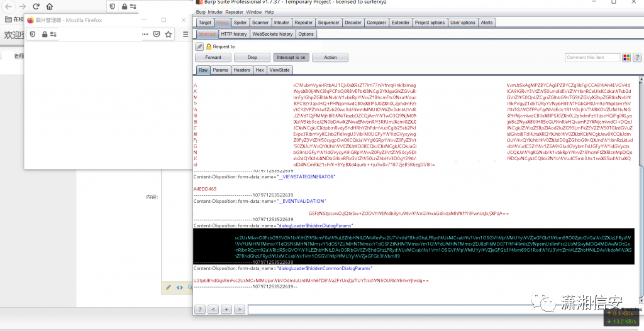Switch to the Hex request view
Image resolution: width=644 pixels, height=331 pixels.
tap(260, 70)
